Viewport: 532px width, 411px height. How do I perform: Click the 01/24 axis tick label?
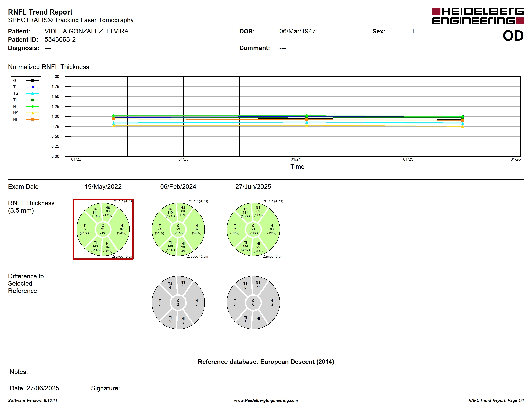[x=296, y=159]
